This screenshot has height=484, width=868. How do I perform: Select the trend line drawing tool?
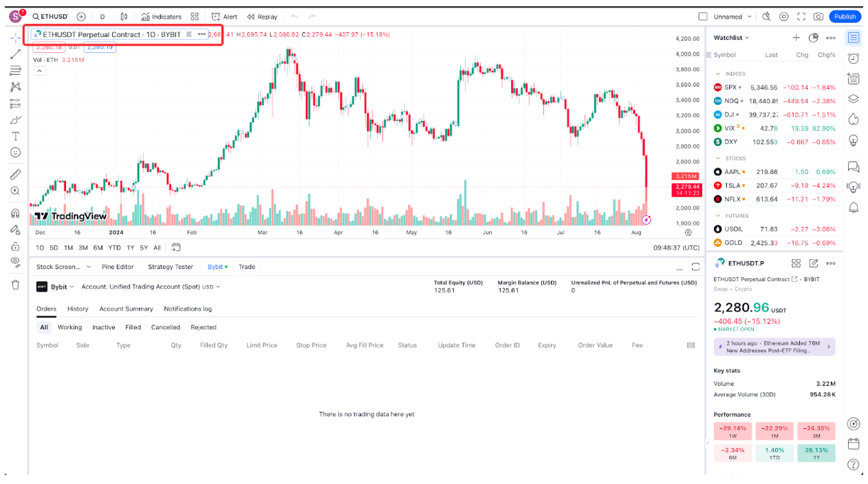15,54
